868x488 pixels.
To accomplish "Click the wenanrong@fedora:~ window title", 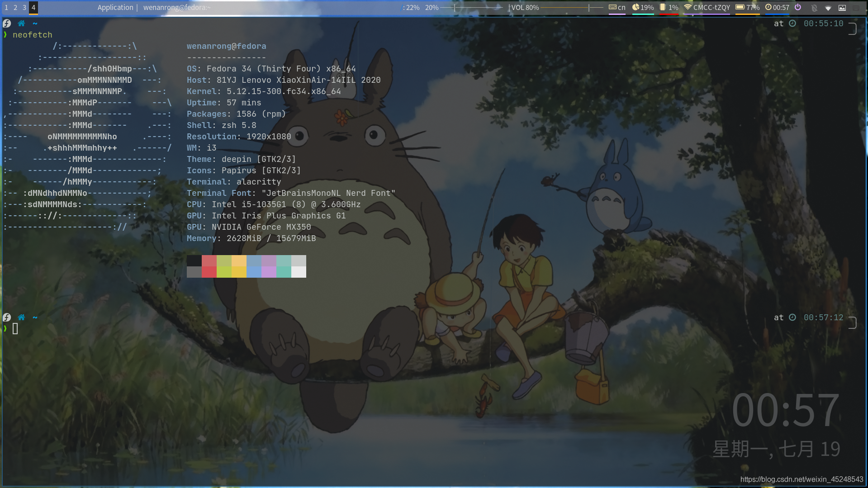I will pyautogui.click(x=177, y=7).
